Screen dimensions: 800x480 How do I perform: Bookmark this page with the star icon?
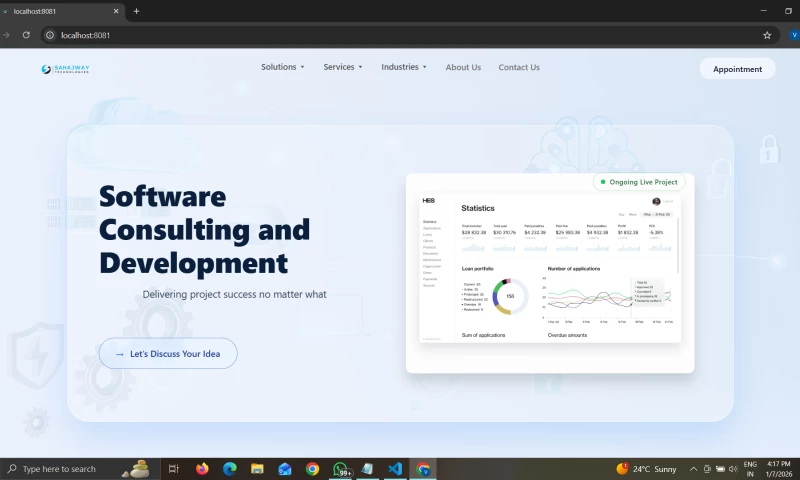[x=767, y=35]
